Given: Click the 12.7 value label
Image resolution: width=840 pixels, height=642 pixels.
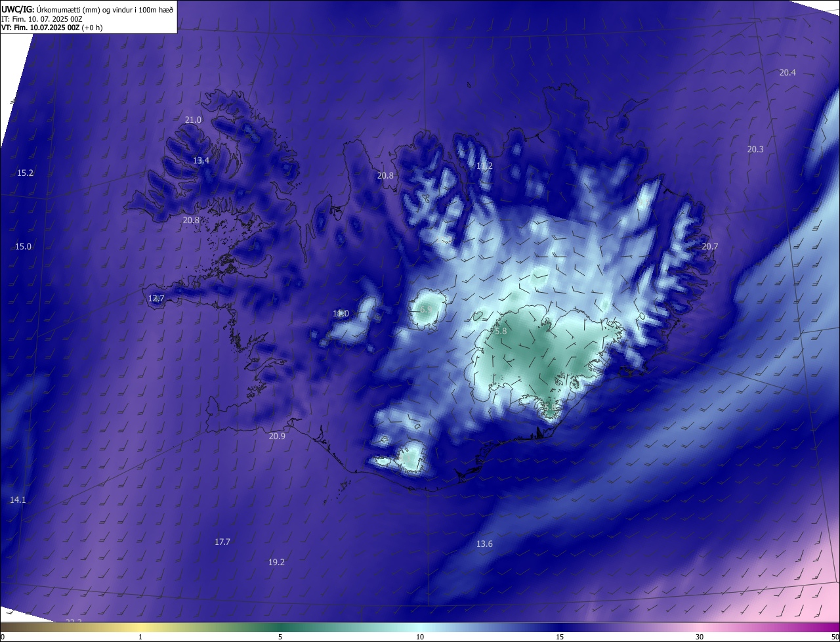Looking at the screenshot, I should [x=156, y=299].
